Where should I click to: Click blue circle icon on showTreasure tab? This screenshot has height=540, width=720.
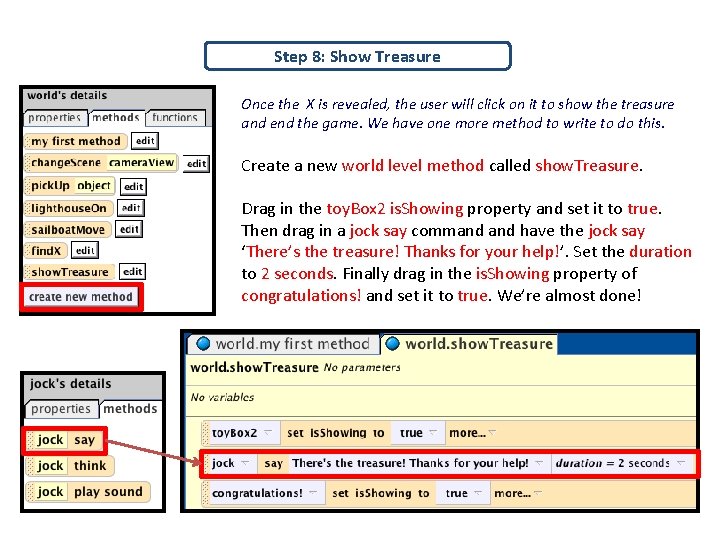[392, 343]
